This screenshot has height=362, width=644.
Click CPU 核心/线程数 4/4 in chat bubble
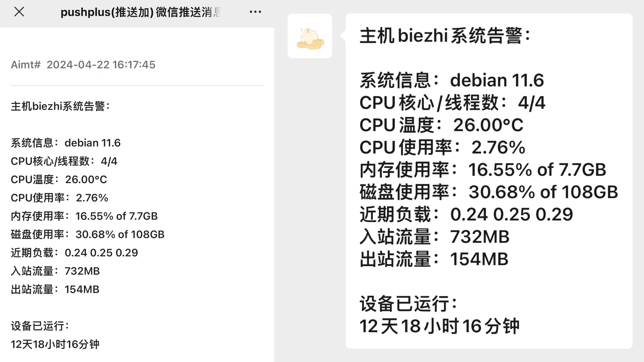[452, 103]
